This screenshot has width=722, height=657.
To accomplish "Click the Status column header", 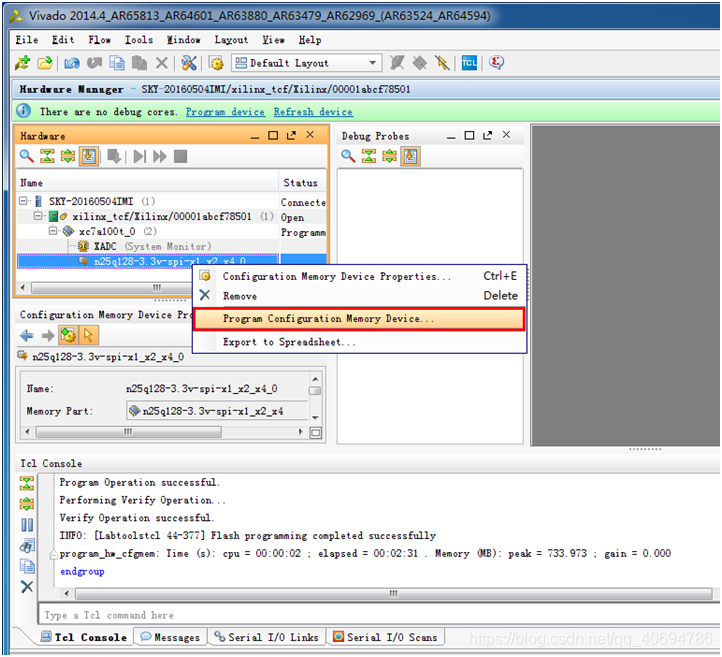I will click(x=303, y=183).
